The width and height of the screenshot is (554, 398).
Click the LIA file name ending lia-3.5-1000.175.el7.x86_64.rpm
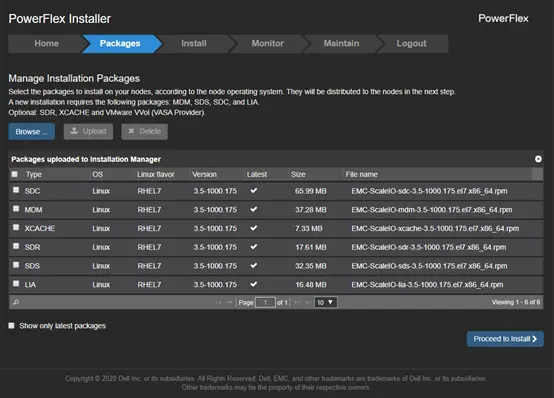click(x=427, y=285)
